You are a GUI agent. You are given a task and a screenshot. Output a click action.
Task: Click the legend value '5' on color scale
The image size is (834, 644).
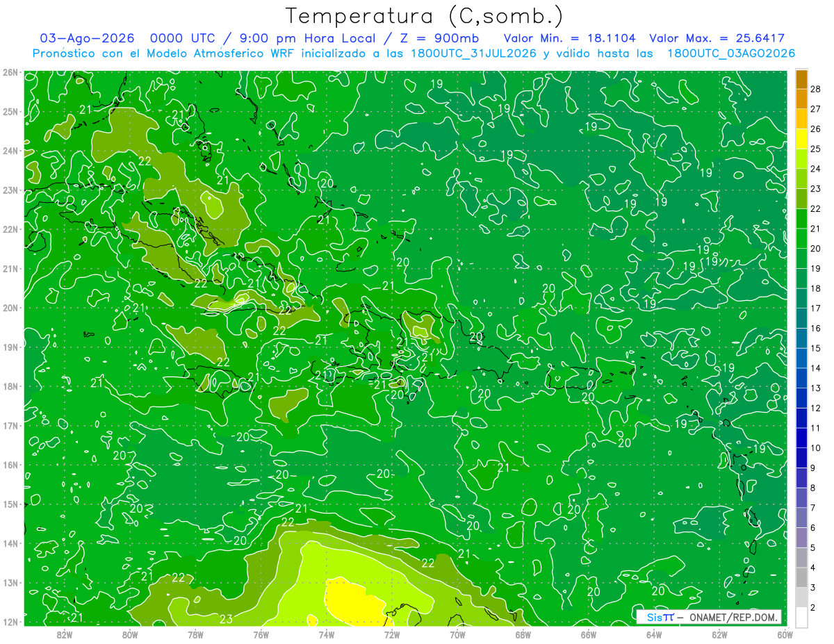click(813, 548)
